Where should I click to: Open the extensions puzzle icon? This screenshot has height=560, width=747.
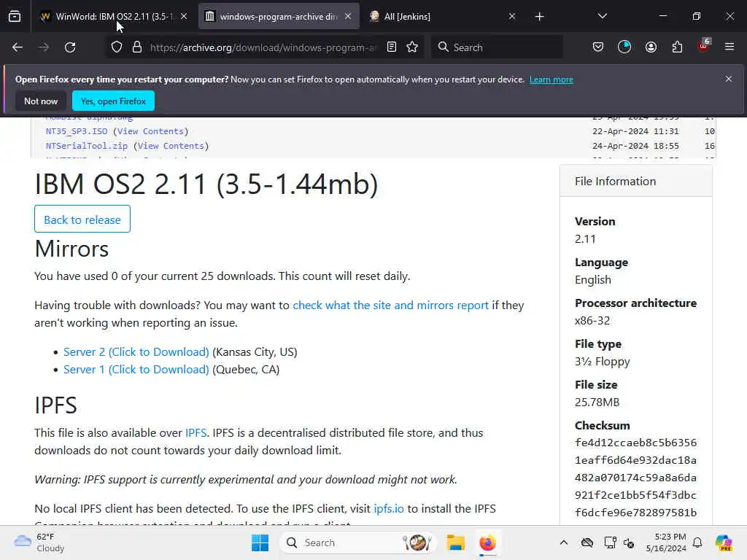677,47
